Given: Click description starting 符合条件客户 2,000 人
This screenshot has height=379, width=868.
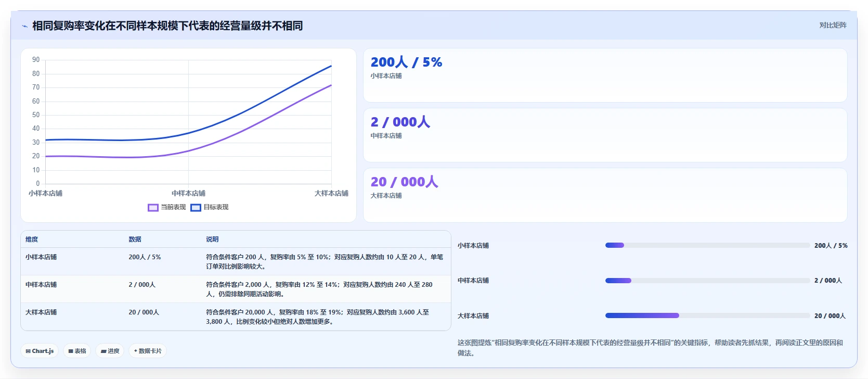Looking at the screenshot, I should coord(319,289).
